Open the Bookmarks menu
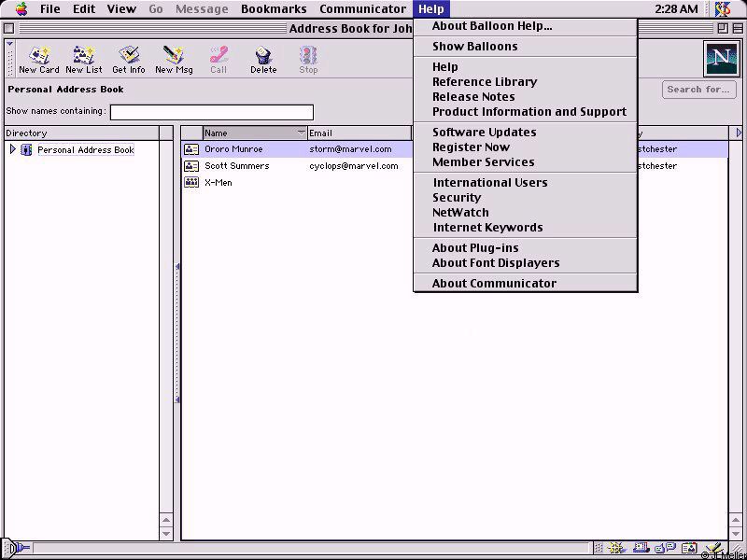The image size is (747, 560). (274, 8)
